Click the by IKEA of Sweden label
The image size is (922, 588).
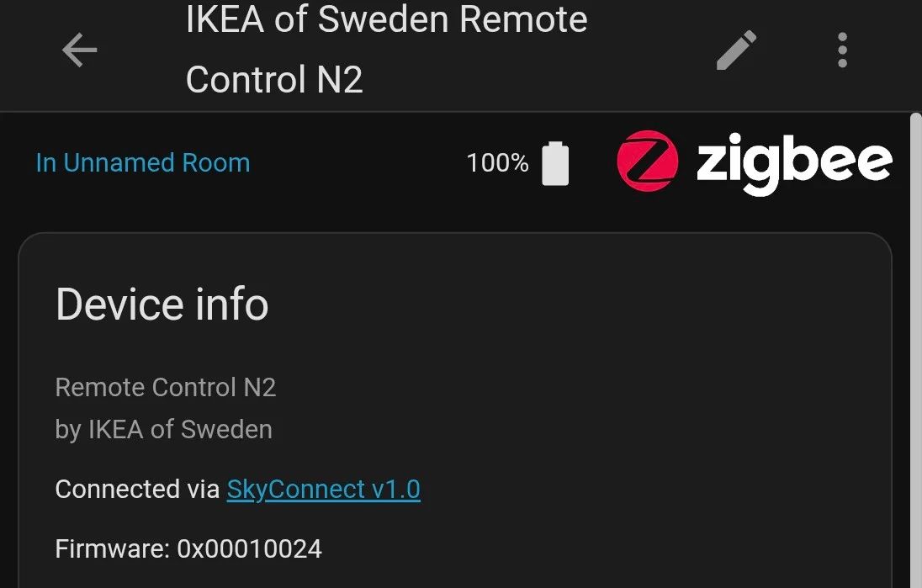click(x=163, y=429)
